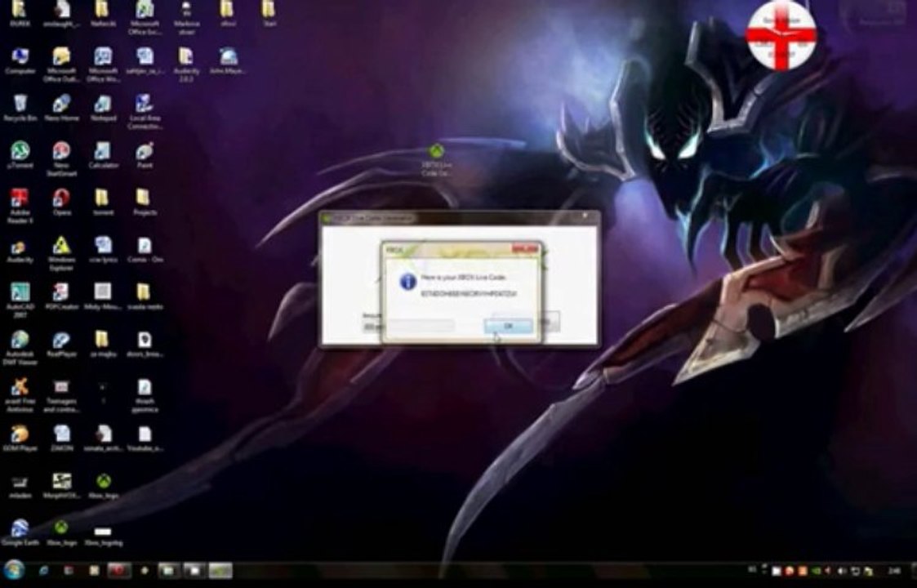This screenshot has height=588, width=917.
Task: Select the Google Earth desktop icon
Action: pyautogui.click(x=20, y=532)
